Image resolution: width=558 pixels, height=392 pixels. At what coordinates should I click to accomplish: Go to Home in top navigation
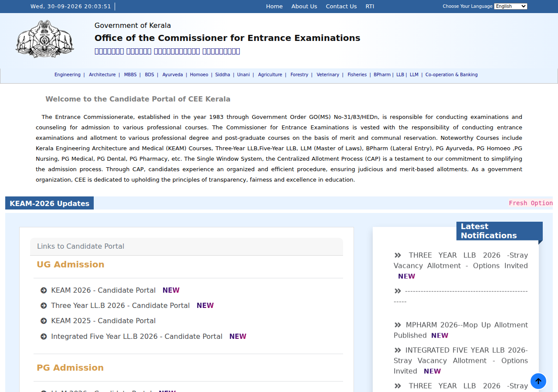coord(274,7)
